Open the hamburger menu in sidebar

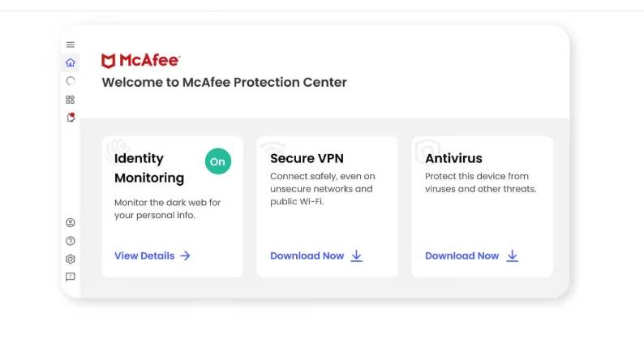[x=71, y=45]
